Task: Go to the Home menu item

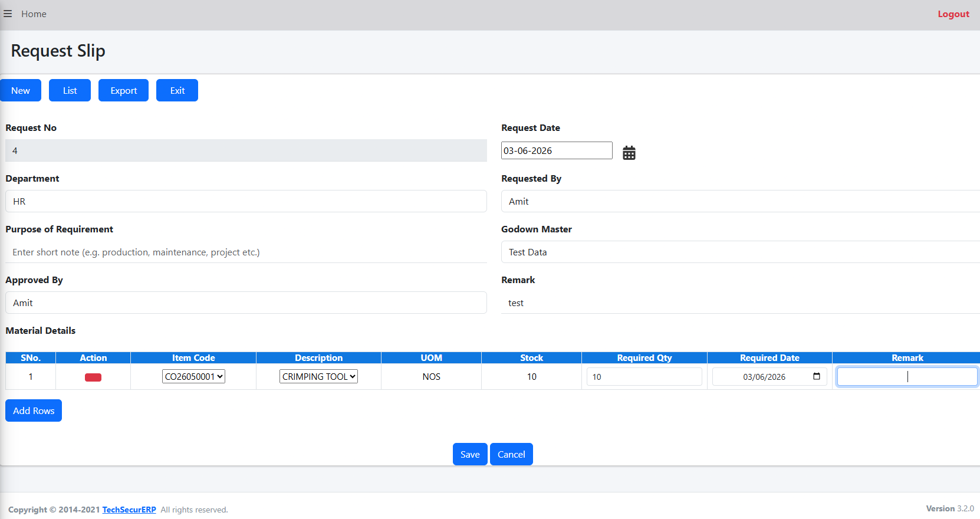Action: pos(34,14)
